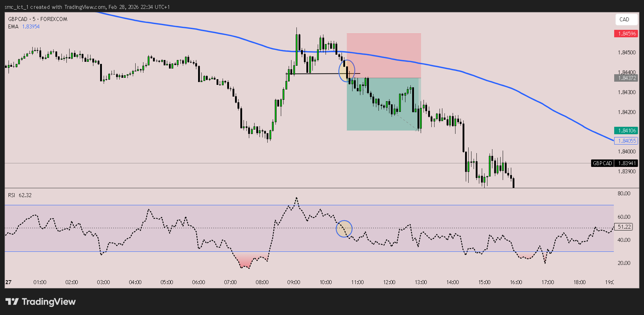Click the TradingView logo at the bottom
This screenshot has width=644, height=315.
pyautogui.click(x=41, y=302)
